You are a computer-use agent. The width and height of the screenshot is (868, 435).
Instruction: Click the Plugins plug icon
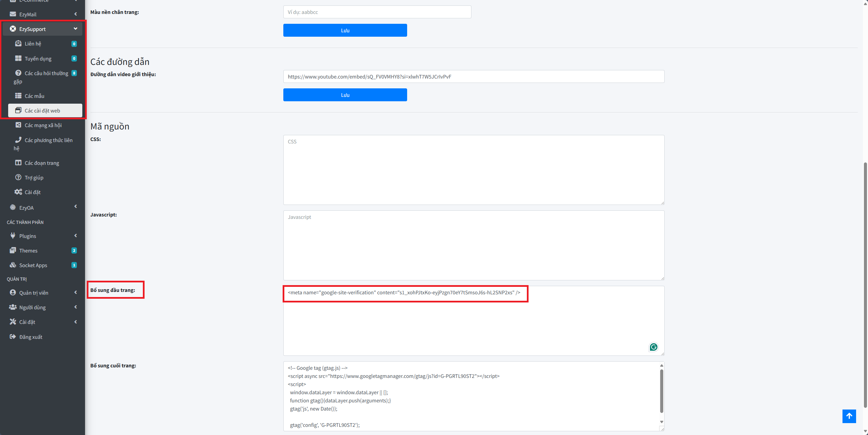click(x=13, y=236)
